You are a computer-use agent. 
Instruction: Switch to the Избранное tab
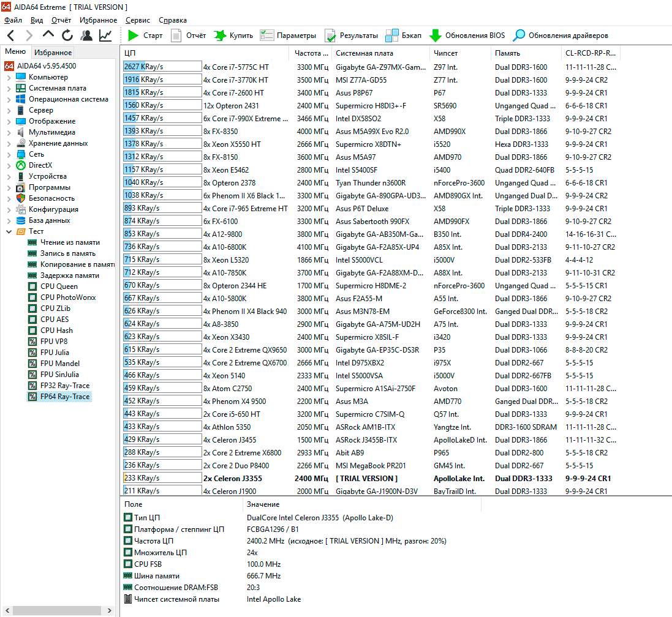point(53,53)
